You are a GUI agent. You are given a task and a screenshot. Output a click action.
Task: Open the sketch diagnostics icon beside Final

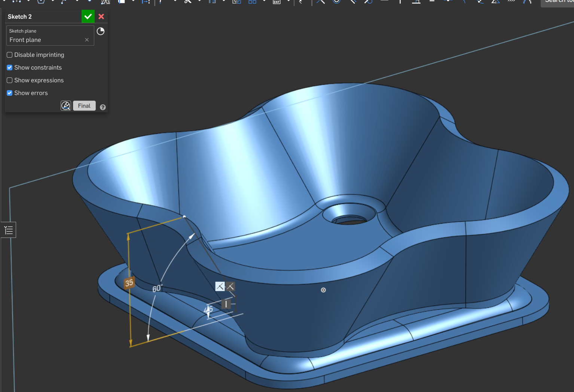coord(66,106)
